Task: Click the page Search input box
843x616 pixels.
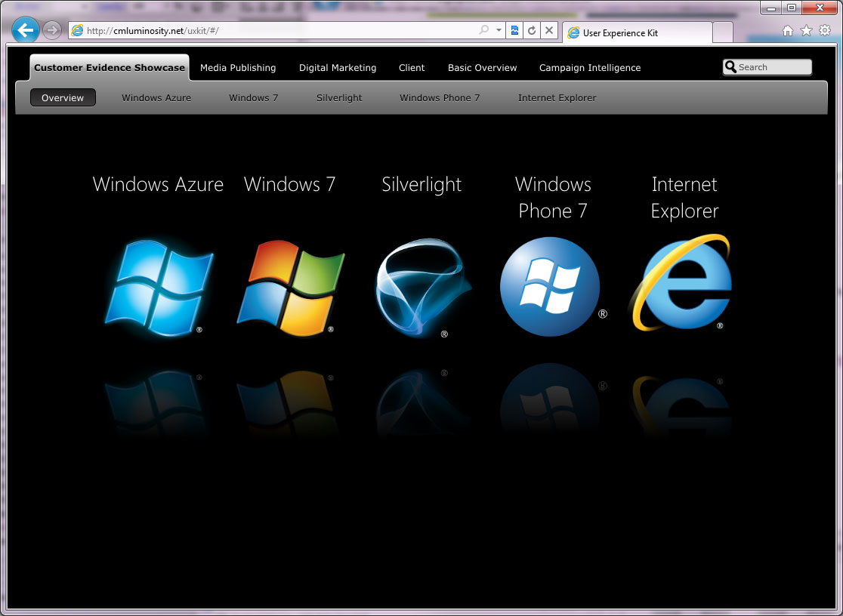Action: pos(767,67)
